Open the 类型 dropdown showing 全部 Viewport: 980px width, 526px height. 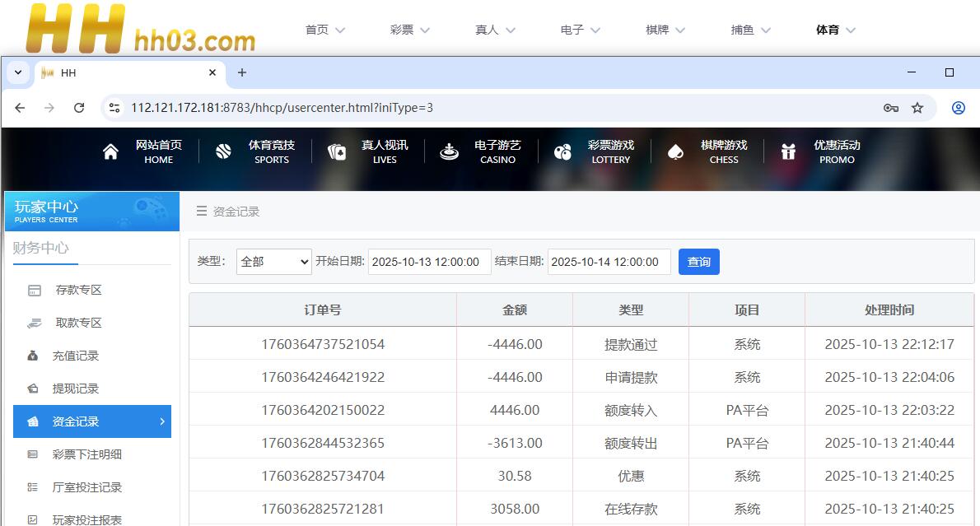click(x=273, y=262)
